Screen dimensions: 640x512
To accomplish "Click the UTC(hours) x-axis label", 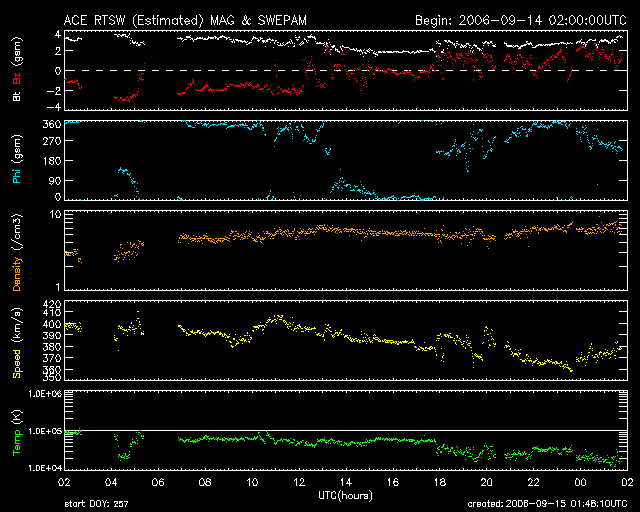I will click(x=345, y=496).
